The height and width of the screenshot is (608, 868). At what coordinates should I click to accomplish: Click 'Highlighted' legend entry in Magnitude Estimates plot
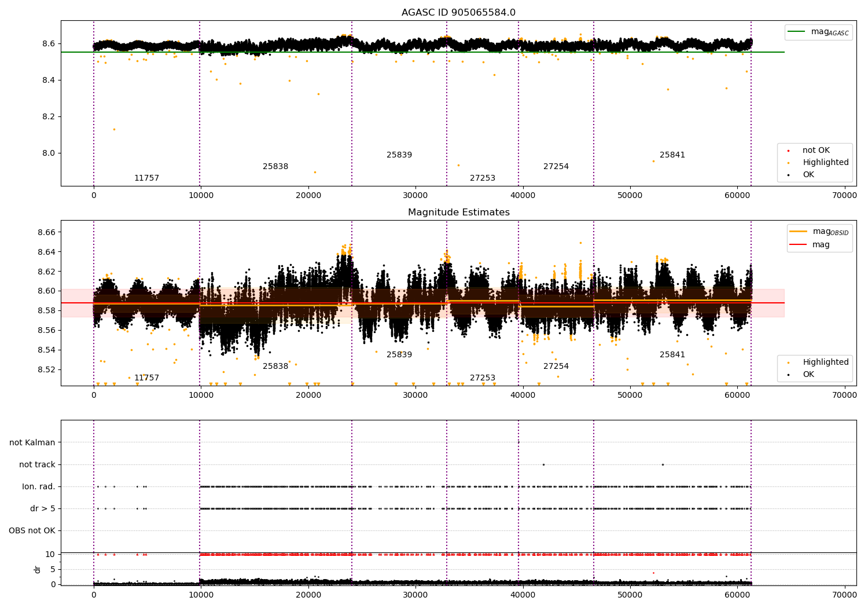[826, 362]
